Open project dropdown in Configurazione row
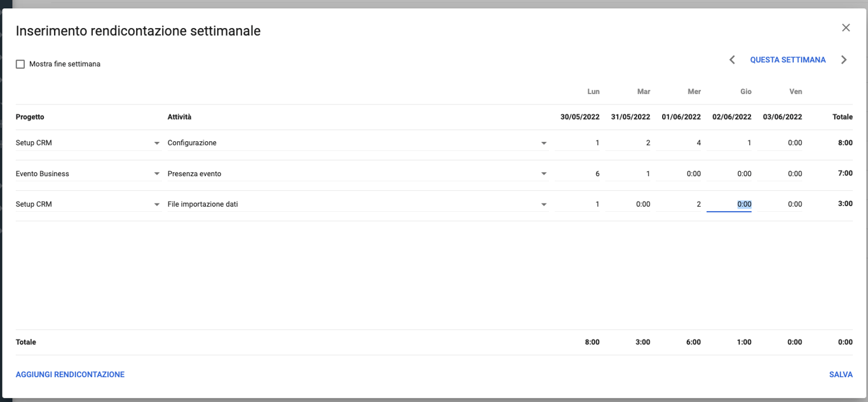 point(156,143)
